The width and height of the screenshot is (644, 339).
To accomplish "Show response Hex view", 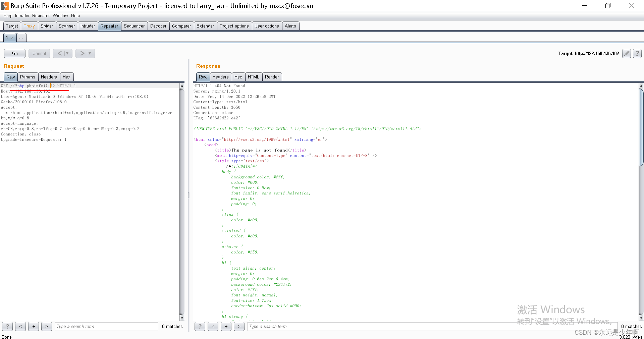I will pos(238,77).
